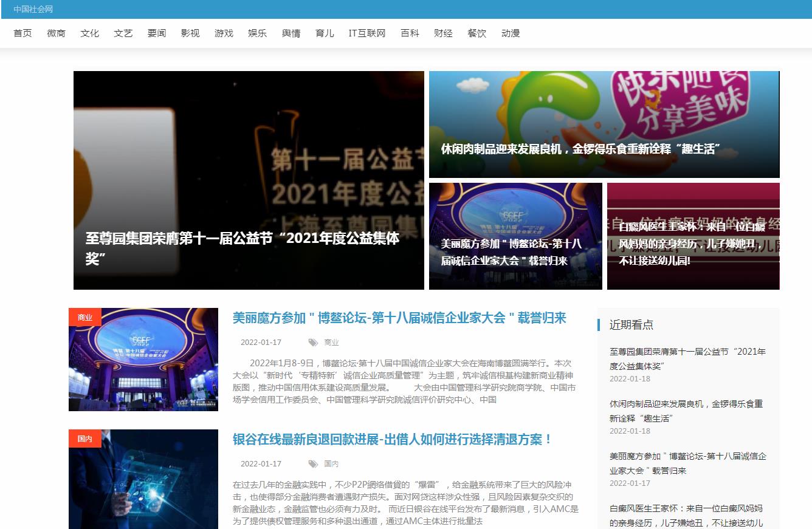Click the 国内 tag link under title
Viewport: 812px width, 529px height.
click(x=331, y=464)
